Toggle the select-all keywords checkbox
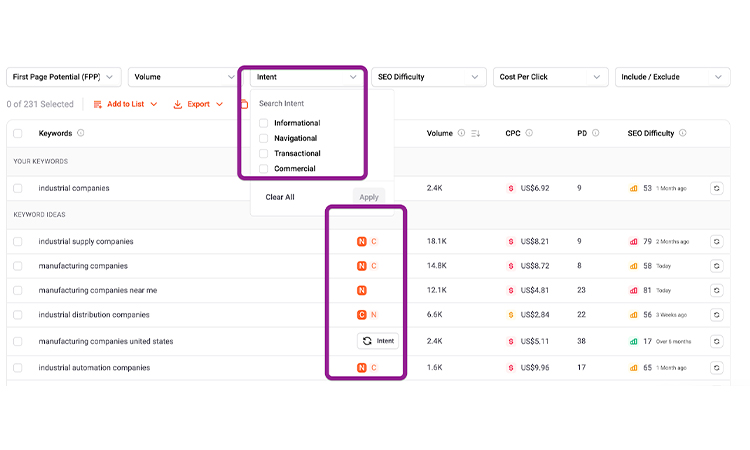Viewport: 750px width, 450px height. pyautogui.click(x=18, y=133)
